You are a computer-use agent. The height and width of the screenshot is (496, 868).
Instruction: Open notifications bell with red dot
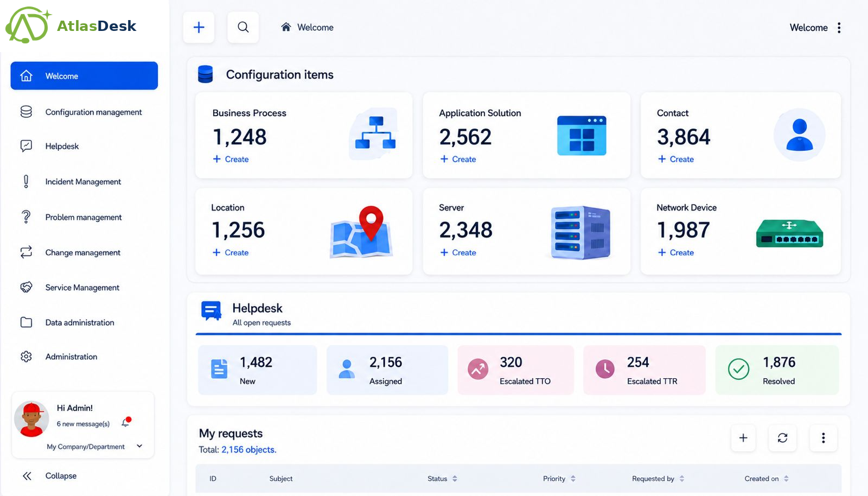(126, 422)
